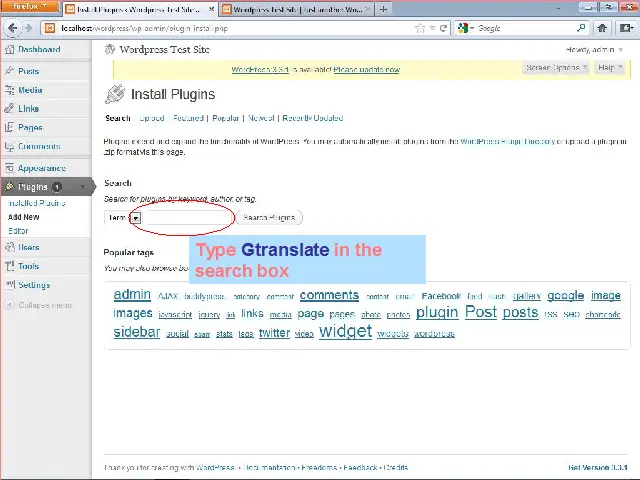Open the Posts menu item
This screenshot has height=480, width=640.
[29, 71]
